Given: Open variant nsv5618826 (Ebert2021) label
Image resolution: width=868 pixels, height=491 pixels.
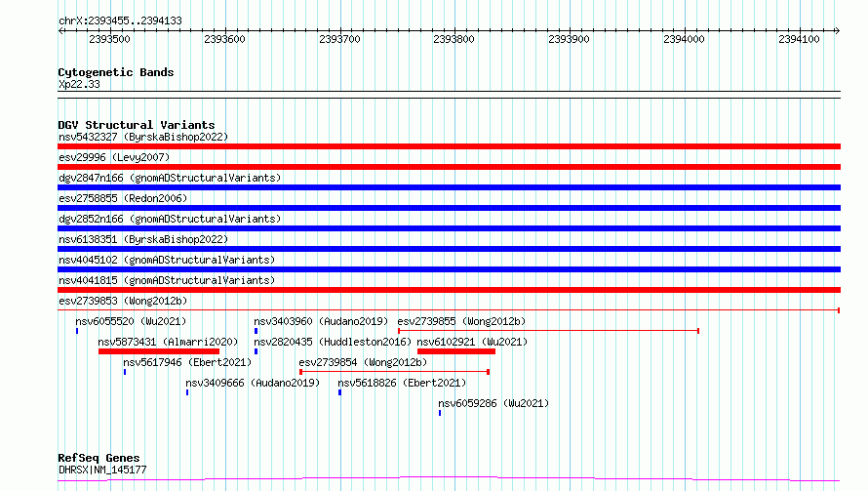Looking at the screenshot, I should [x=402, y=383].
